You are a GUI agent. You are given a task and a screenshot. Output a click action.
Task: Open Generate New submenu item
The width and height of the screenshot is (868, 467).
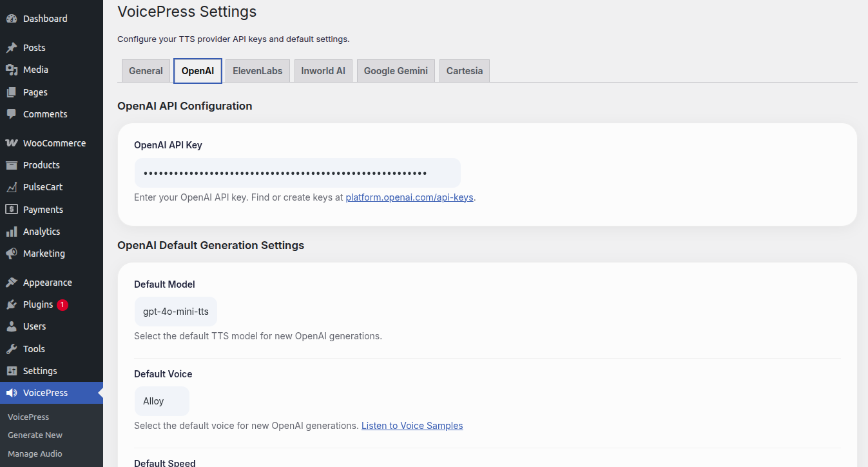35,435
